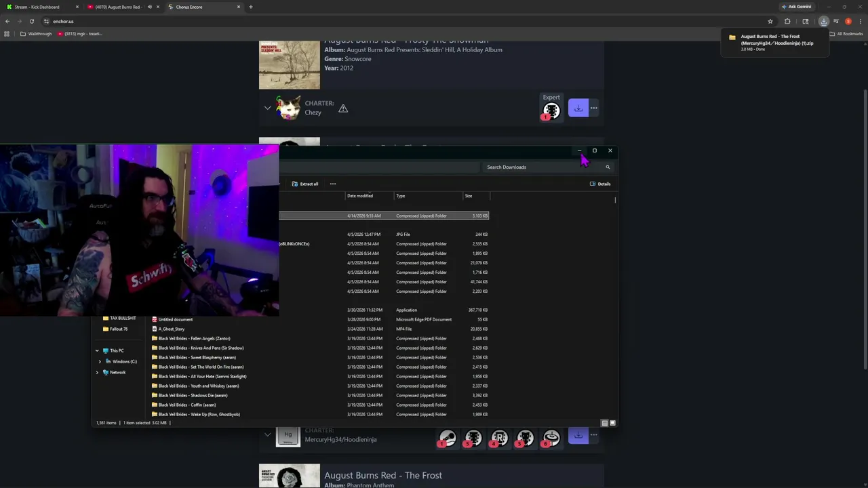The height and width of the screenshot is (488, 868).
Task: Open the Chrome downloads tray icon
Action: [823, 21]
